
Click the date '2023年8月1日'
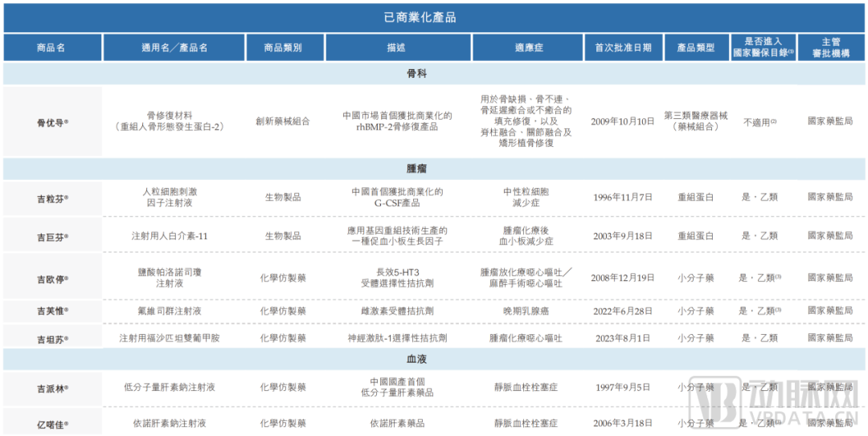623,338
